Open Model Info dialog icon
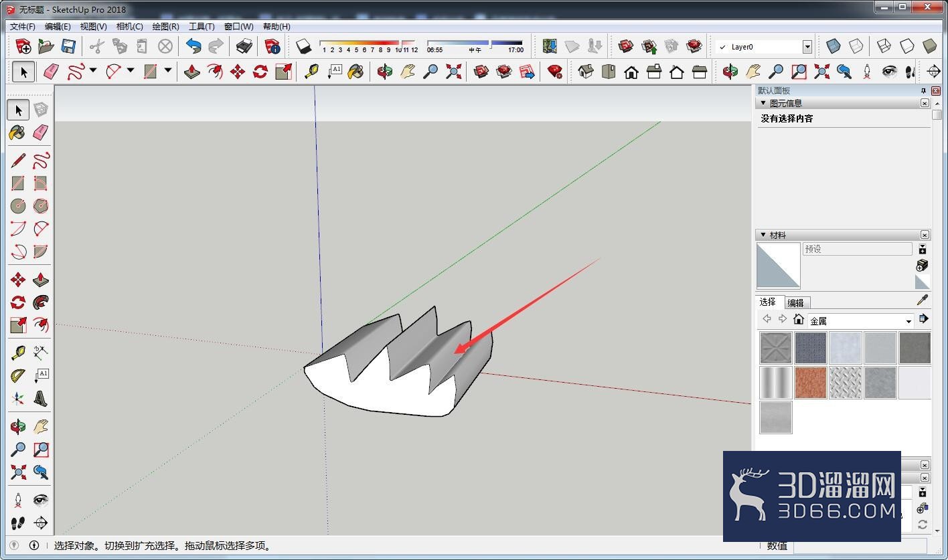948x560 pixels. tap(272, 45)
